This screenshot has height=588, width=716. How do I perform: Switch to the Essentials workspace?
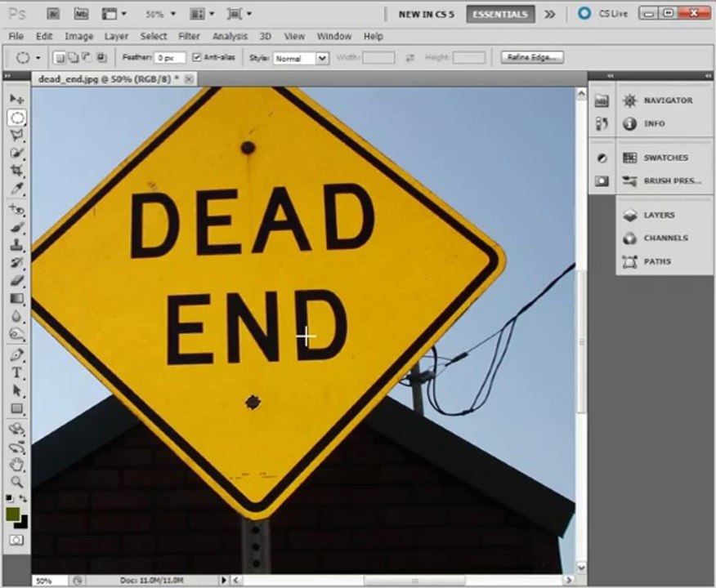coord(500,14)
